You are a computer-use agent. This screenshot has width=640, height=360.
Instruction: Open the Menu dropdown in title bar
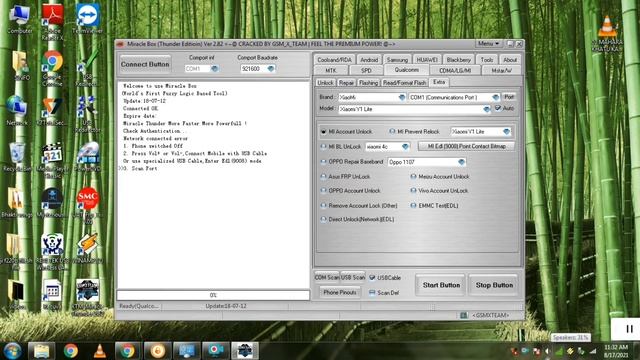[489, 43]
